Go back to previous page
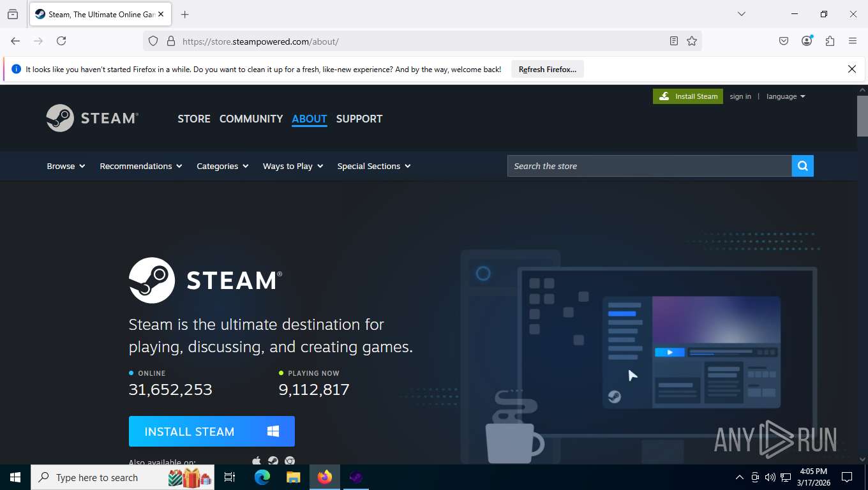The height and width of the screenshot is (490, 868). click(x=15, y=41)
